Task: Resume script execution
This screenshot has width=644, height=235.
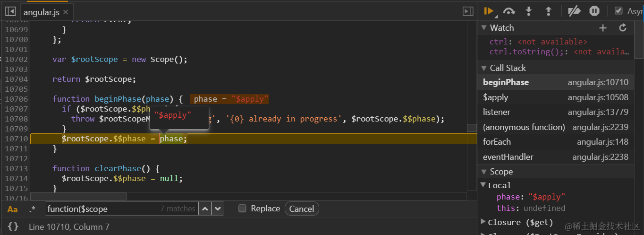Action: 489,11
